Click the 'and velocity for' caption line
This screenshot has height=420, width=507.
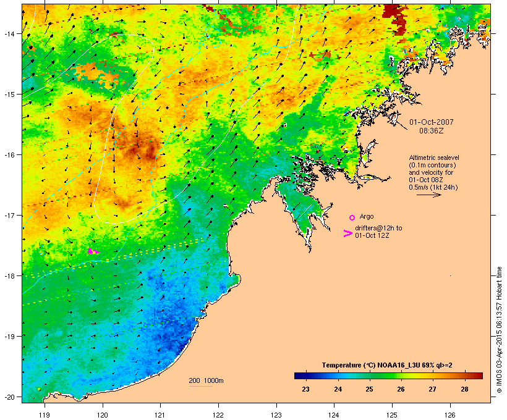click(431, 172)
